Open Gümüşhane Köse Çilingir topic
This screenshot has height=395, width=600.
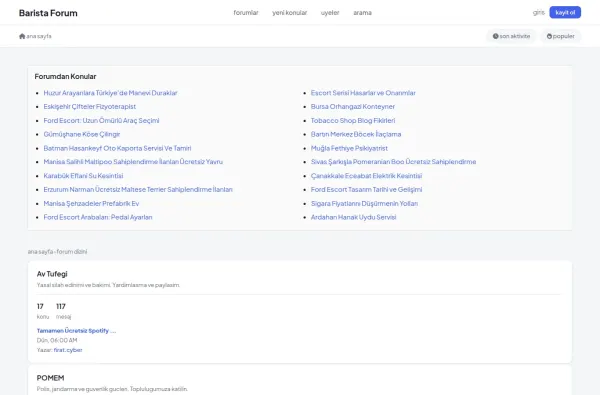(x=82, y=134)
